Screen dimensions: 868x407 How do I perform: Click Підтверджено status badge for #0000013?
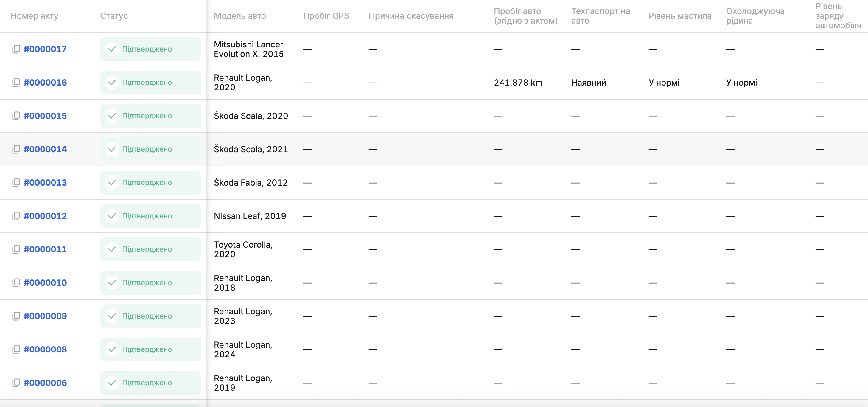pyautogui.click(x=151, y=183)
